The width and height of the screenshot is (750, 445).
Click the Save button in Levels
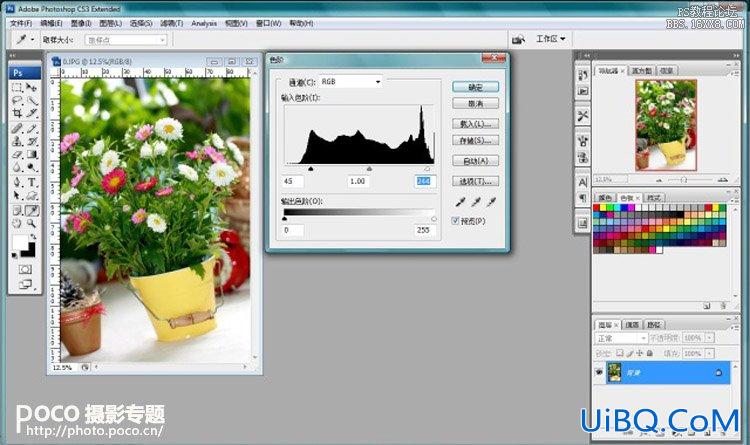(475, 140)
